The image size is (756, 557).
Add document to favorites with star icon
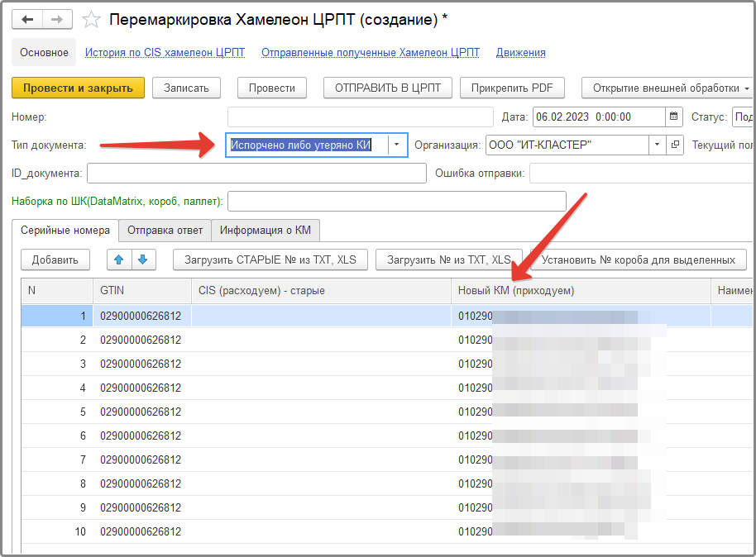91,20
